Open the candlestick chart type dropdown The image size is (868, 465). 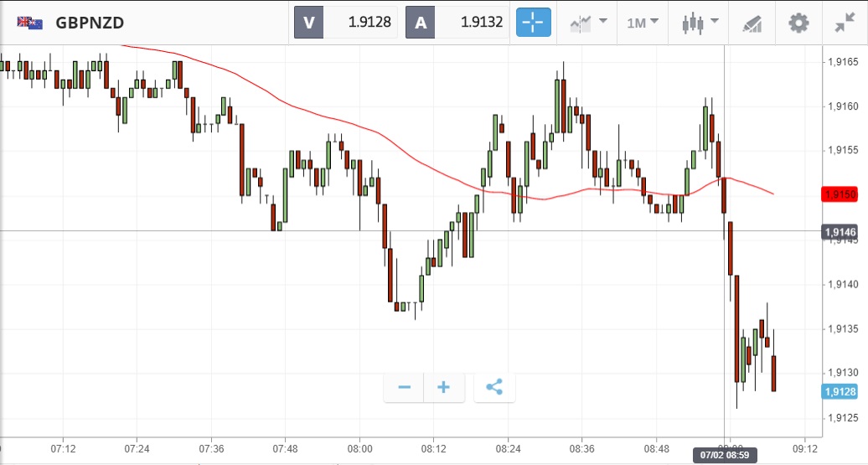700,23
